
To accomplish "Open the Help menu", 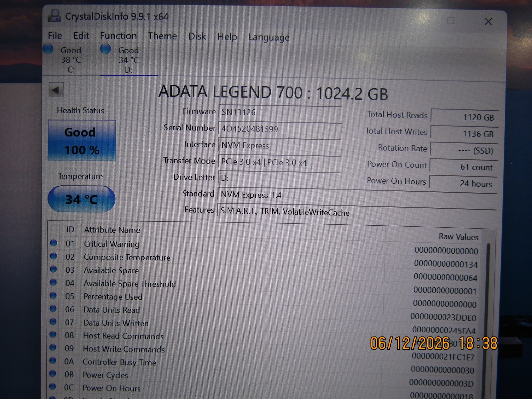I will coord(227,37).
